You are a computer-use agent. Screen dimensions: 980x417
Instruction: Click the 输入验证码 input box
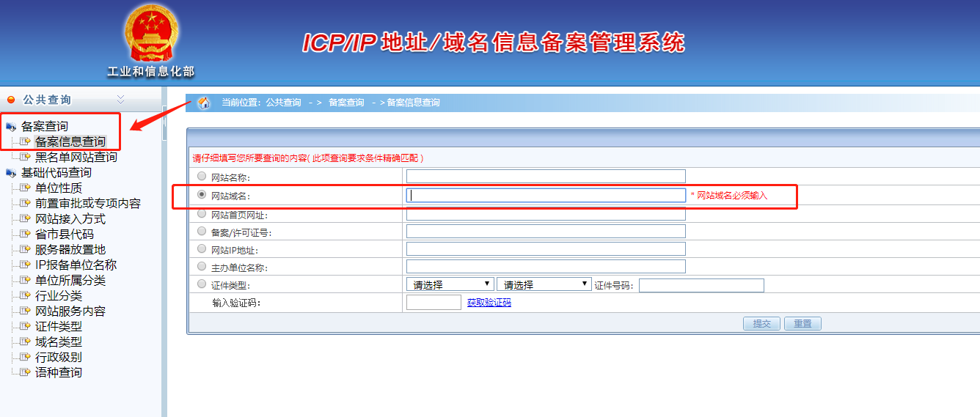pos(434,302)
